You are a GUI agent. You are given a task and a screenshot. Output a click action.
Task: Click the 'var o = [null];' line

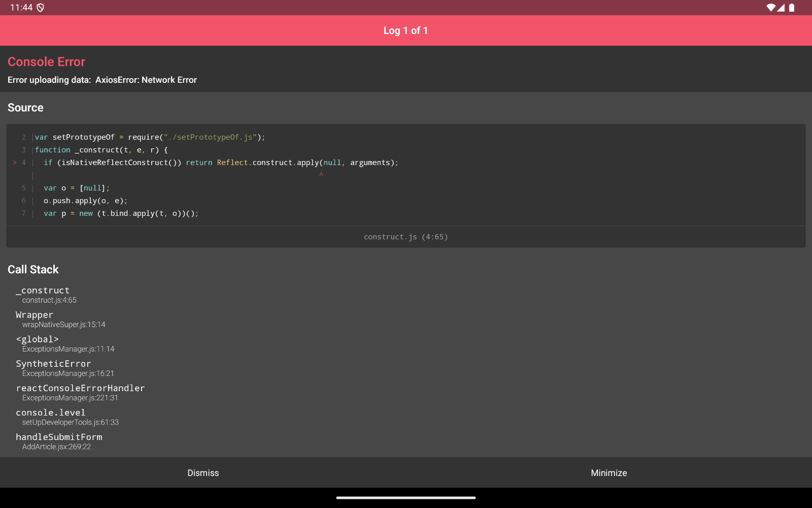point(77,188)
